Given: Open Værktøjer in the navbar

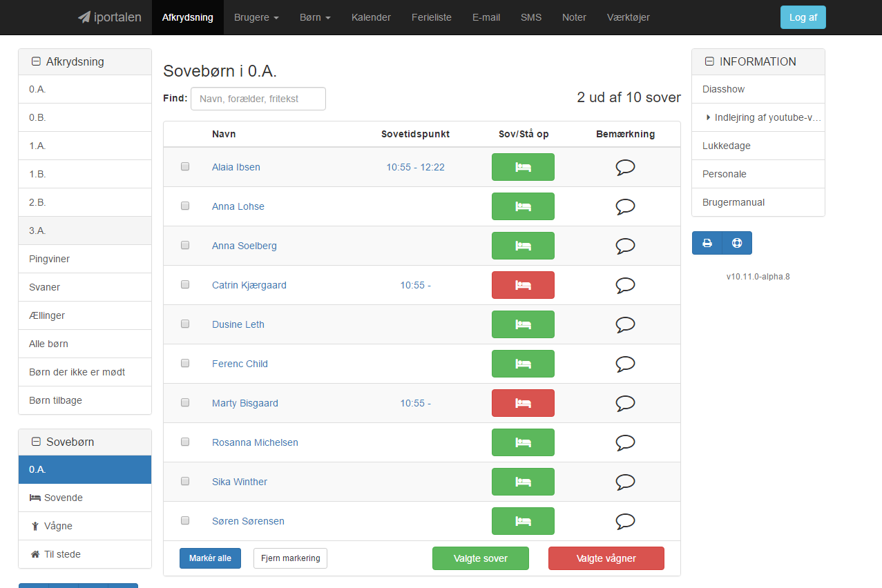Looking at the screenshot, I should 629,17.
